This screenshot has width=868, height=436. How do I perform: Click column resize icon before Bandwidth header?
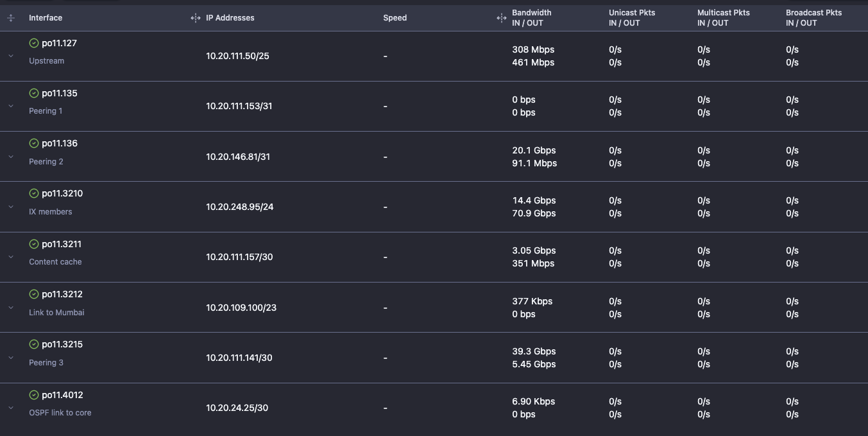click(x=502, y=18)
